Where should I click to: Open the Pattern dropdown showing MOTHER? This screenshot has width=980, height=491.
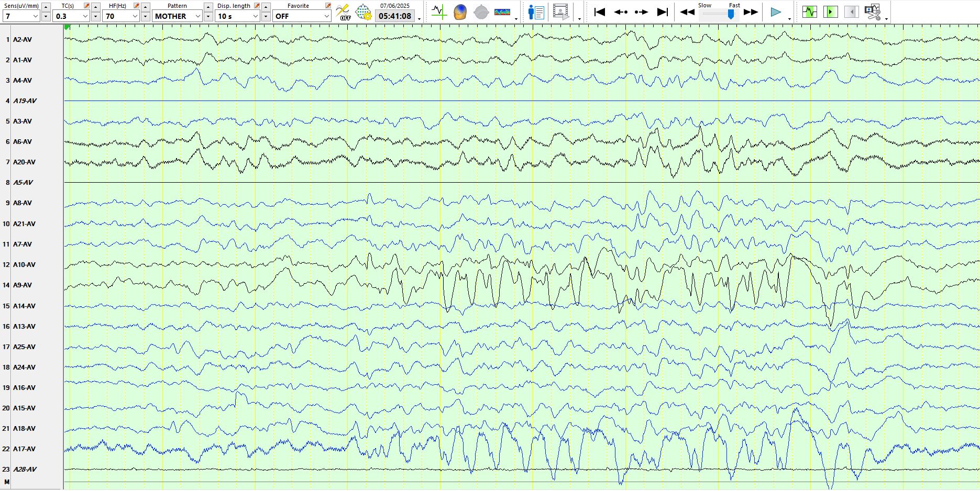pos(177,16)
